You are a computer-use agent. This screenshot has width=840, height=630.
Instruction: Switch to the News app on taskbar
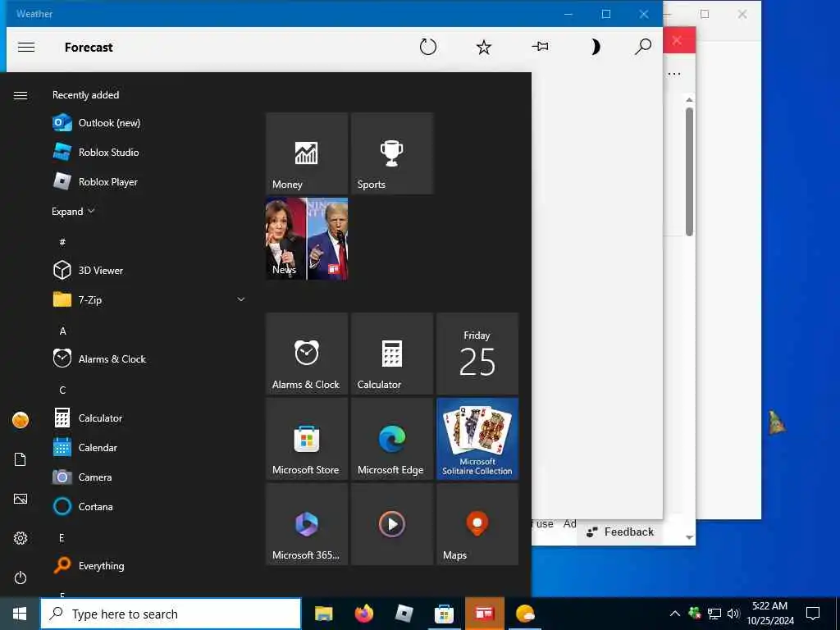[x=484, y=614]
